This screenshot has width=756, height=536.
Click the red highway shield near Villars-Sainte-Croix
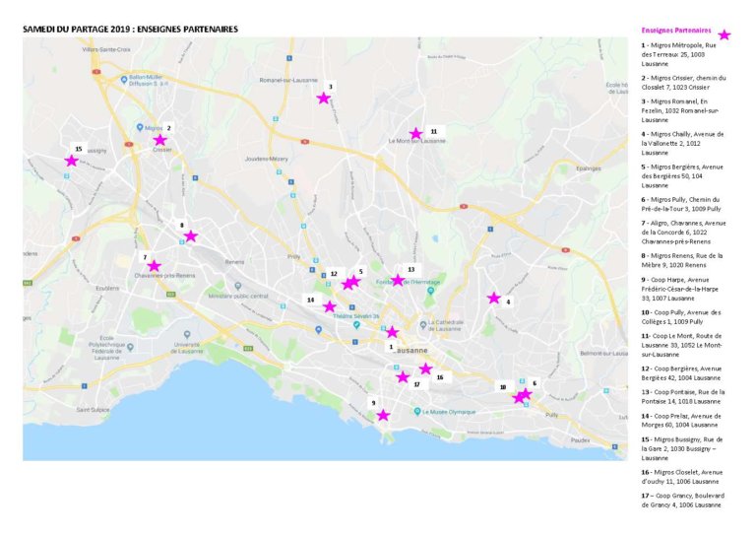[x=96, y=72]
